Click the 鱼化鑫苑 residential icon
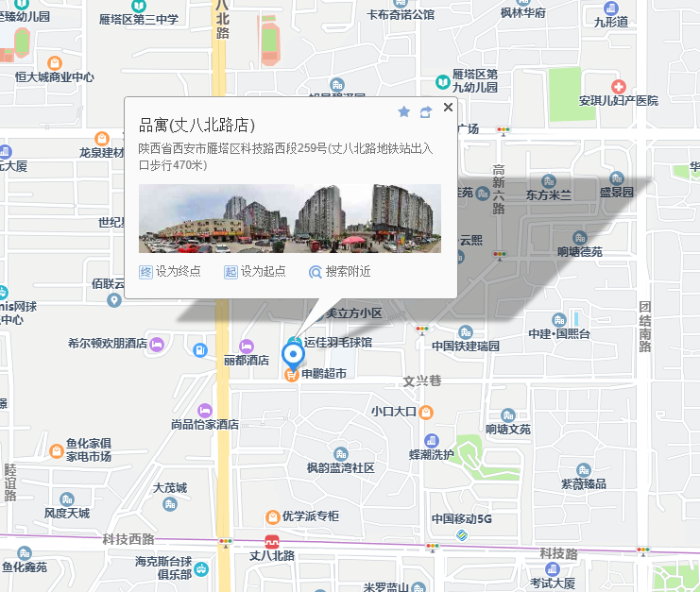 click(x=25, y=553)
